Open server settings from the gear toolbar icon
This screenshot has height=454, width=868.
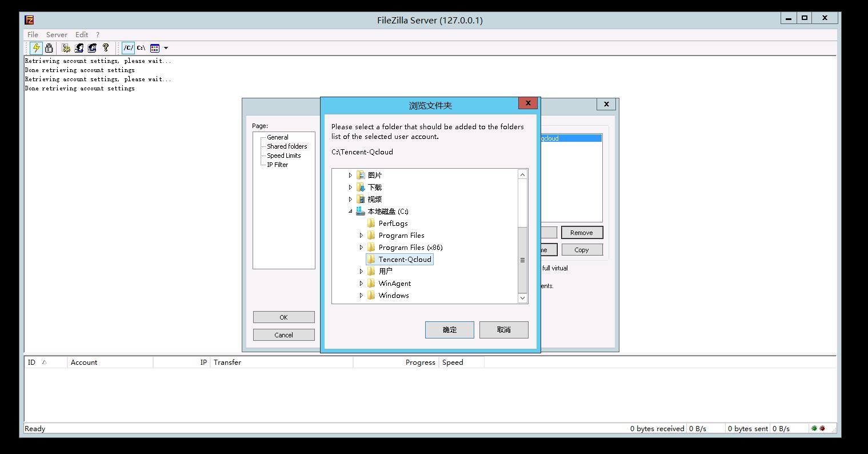click(66, 48)
